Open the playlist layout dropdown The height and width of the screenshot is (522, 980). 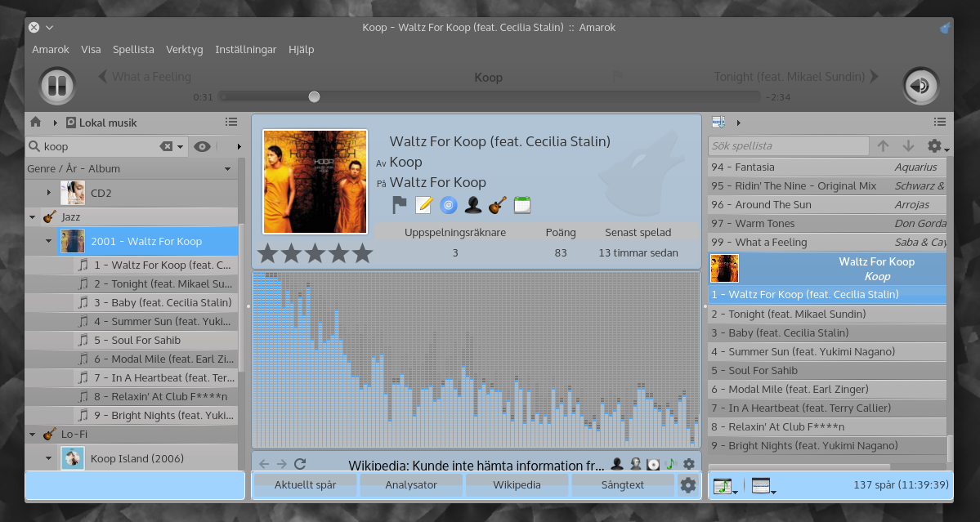tap(763, 486)
